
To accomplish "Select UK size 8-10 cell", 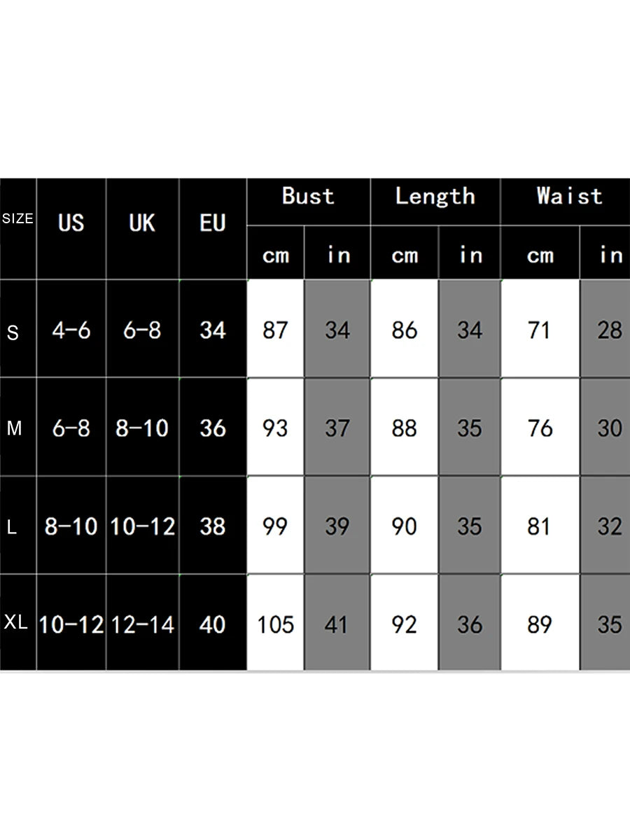I will pos(142,428).
